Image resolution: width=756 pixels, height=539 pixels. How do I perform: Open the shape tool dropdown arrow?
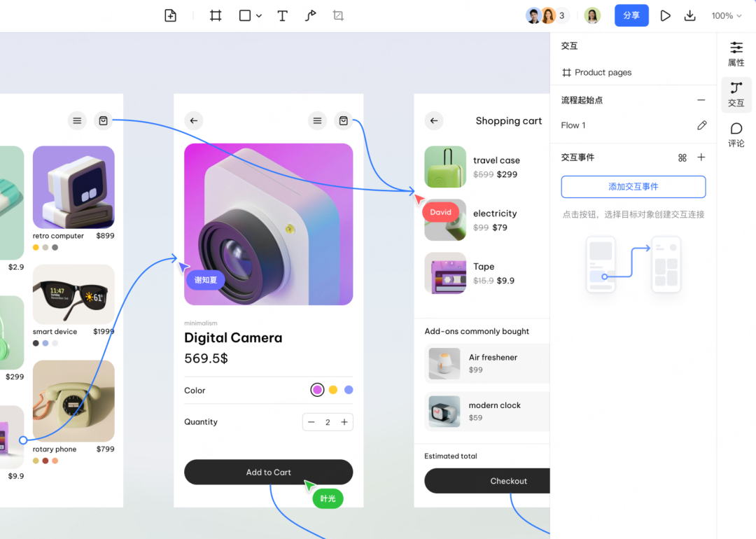[x=259, y=16]
